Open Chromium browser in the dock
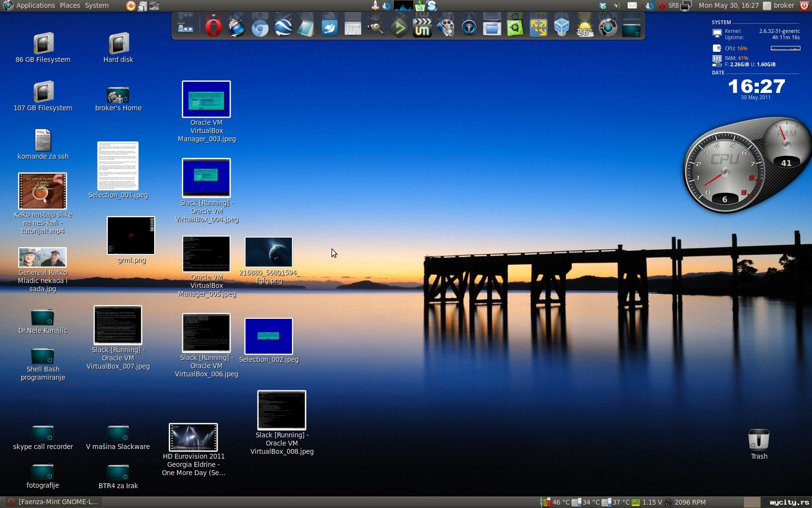Screen dimensions: 812x508 (260, 28)
